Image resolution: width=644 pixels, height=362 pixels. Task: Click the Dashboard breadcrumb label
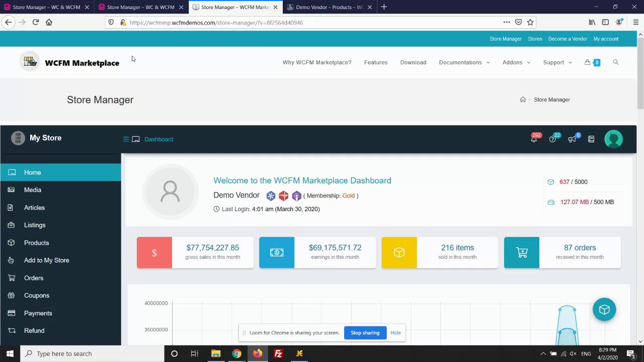tap(158, 139)
